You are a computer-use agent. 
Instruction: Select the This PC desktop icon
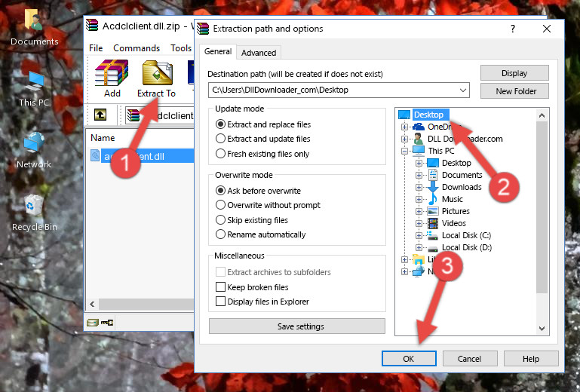click(34, 89)
